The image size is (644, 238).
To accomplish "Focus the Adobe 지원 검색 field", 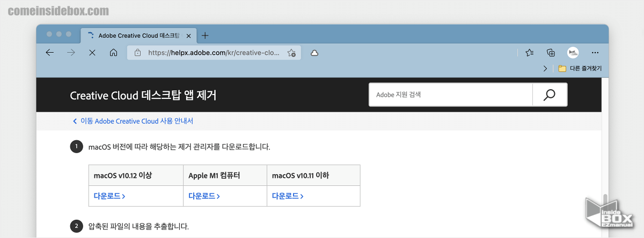I will pos(451,95).
